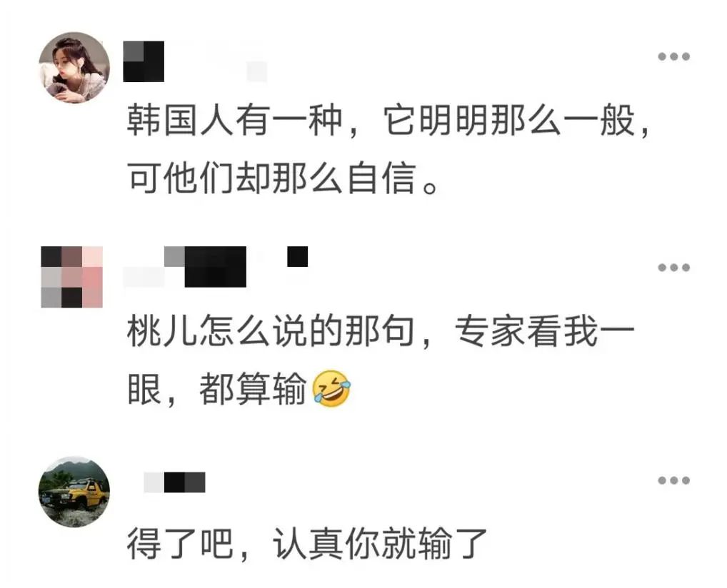Viewport: 727px width, 588px height.
Task: Click the phrase 专家看我一 in second comment
Action: (x=544, y=332)
